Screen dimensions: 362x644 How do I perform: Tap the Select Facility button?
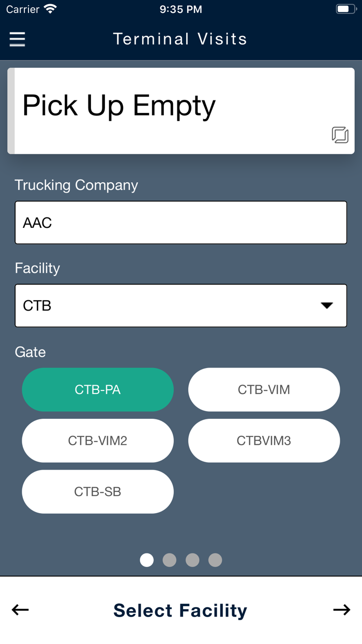click(180, 610)
